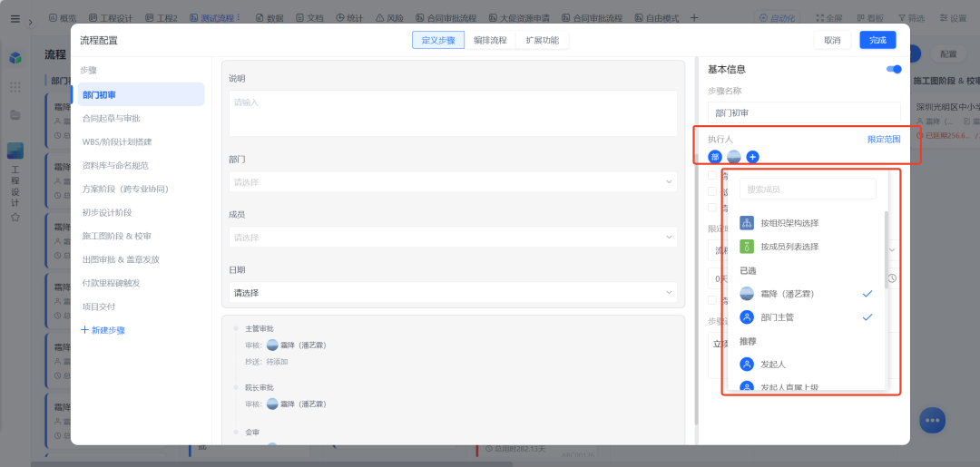Click the 完成 button
Image resolution: width=980 pixels, height=467 pixels.
[x=877, y=40]
